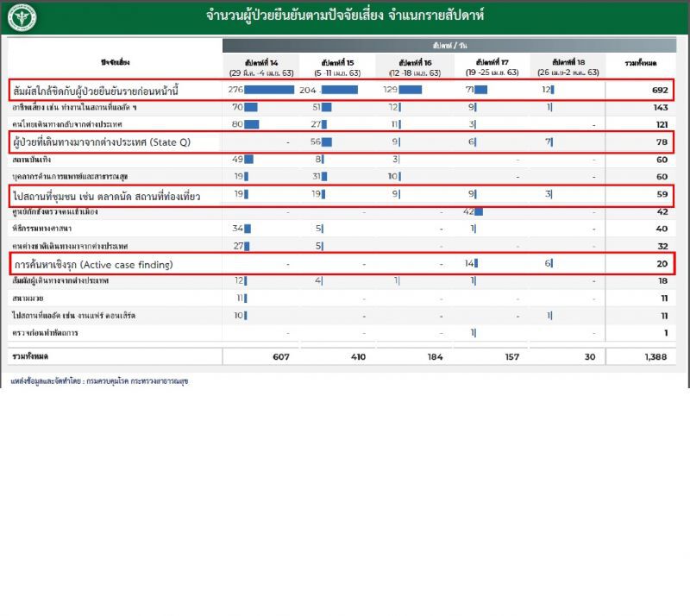
Task: Click the รวมทั้งหมด column header at right
Action: (x=641, y=63)
